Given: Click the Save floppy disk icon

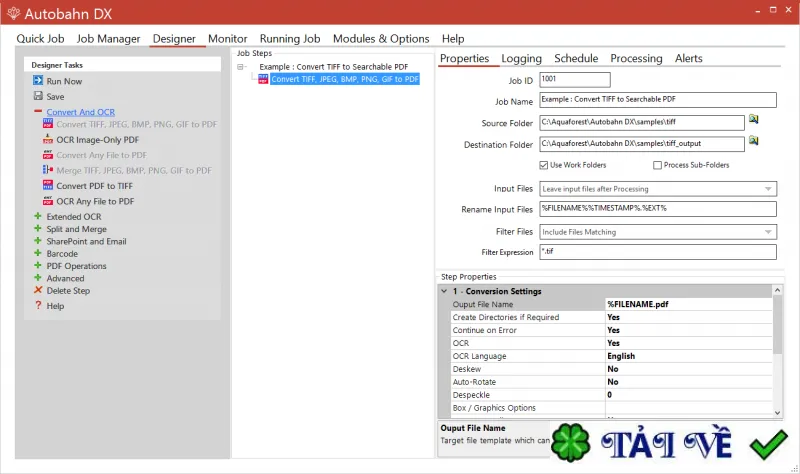Looking at the screenshot, I should tap(38, 96).
